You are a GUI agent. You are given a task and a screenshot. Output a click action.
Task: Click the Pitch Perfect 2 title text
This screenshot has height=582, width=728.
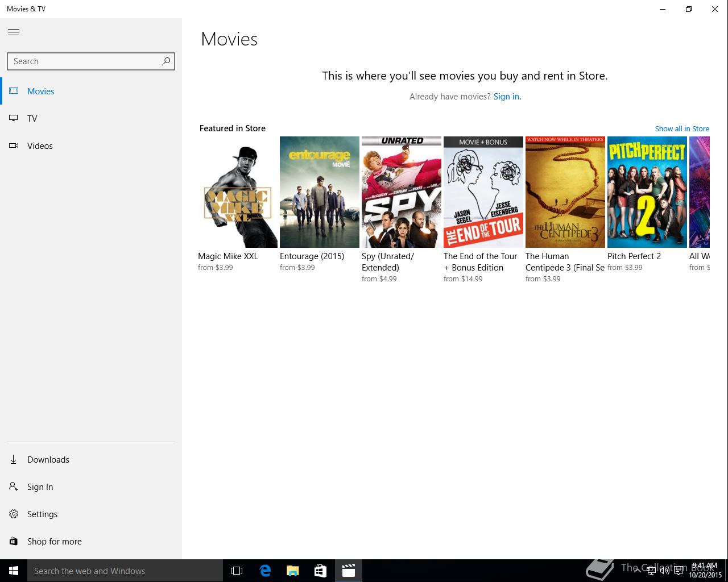[634, 256]
